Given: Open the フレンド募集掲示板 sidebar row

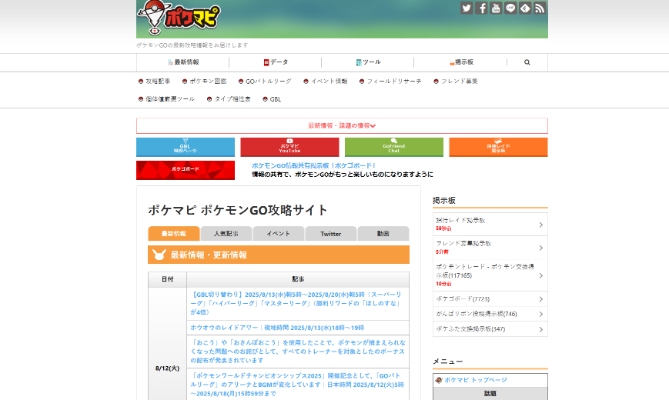Looking at the screenshot, I should point(490,248).
